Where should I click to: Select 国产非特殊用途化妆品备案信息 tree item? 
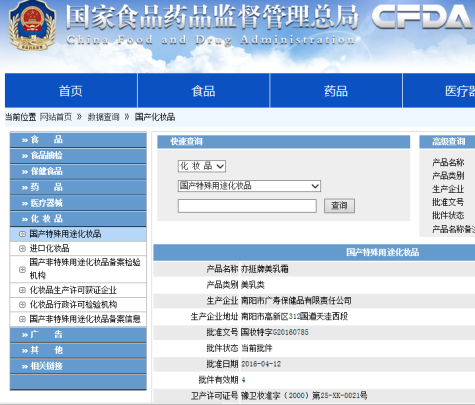pos(85,319)
